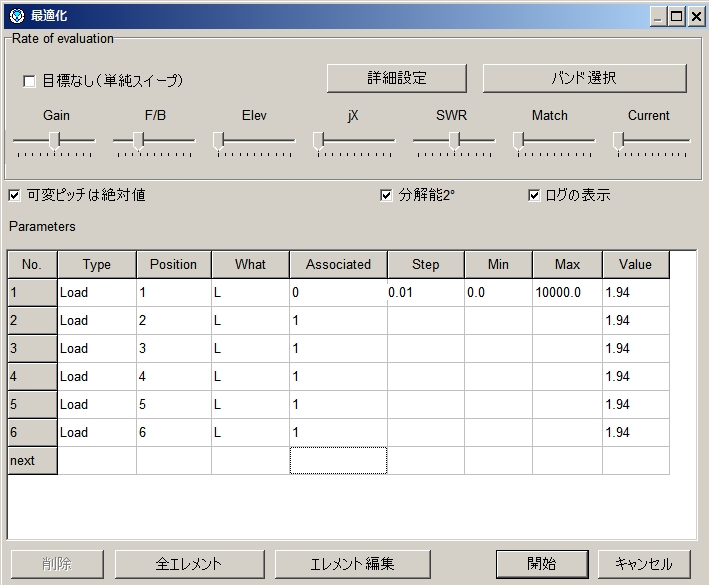Open 詳細設定 advanced settings
The image size is (709, 585).
[x=397, y=78]
